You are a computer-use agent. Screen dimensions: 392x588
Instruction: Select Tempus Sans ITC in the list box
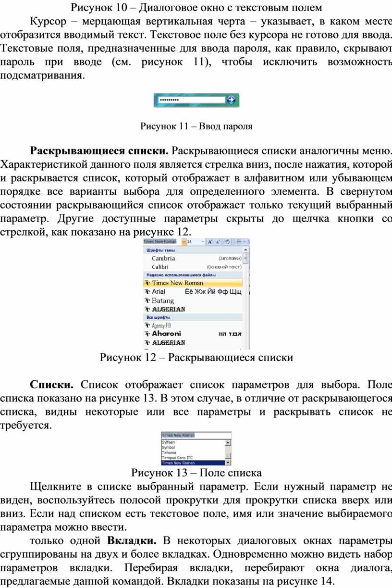point(193,458)
